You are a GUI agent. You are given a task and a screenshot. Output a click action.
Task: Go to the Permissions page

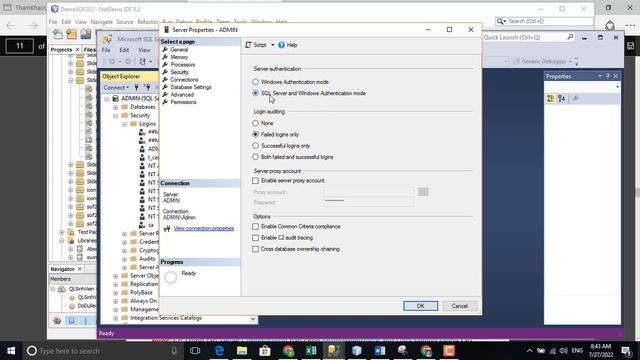pyautogui.click(x=183, y=102)
